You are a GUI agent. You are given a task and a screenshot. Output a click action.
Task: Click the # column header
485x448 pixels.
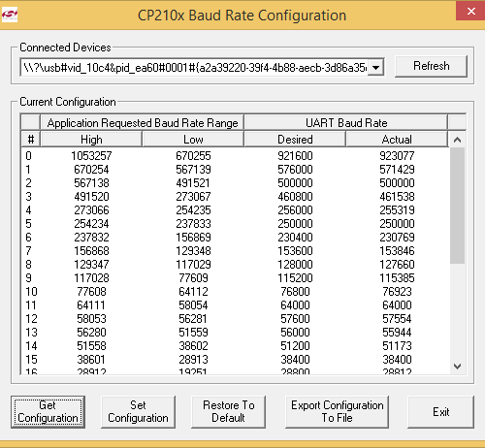click(31, 140)
